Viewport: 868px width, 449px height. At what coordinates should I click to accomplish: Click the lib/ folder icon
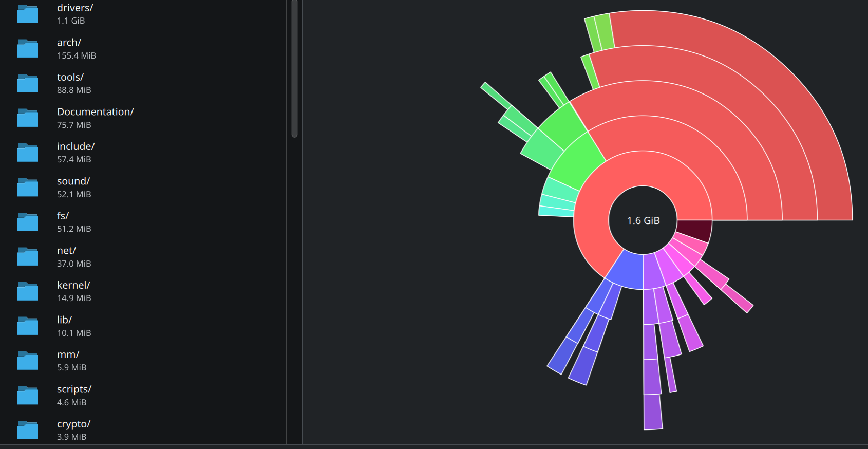click(x=28, y=326)
